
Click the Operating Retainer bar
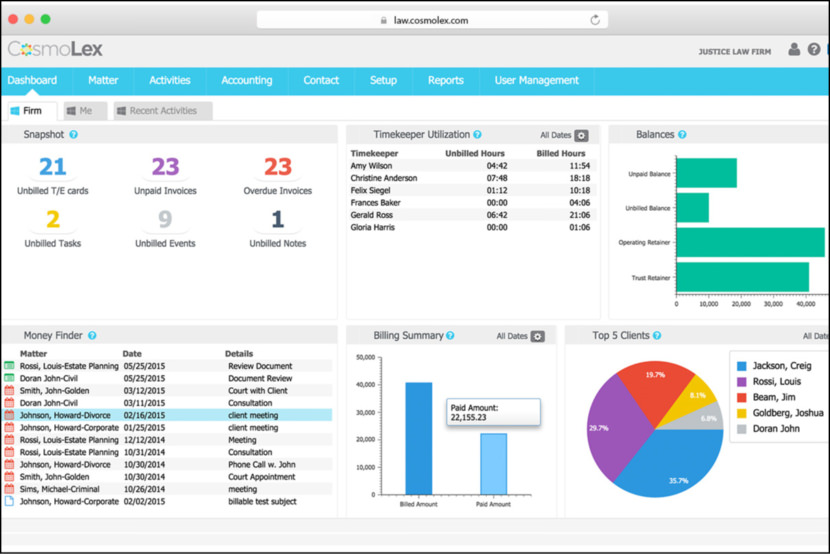[x=751, y=242]
